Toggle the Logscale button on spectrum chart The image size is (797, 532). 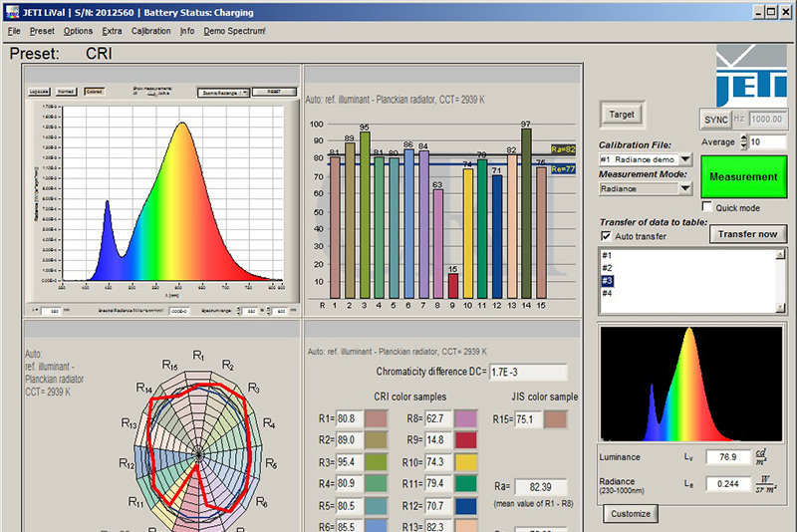tap(39, 92)
